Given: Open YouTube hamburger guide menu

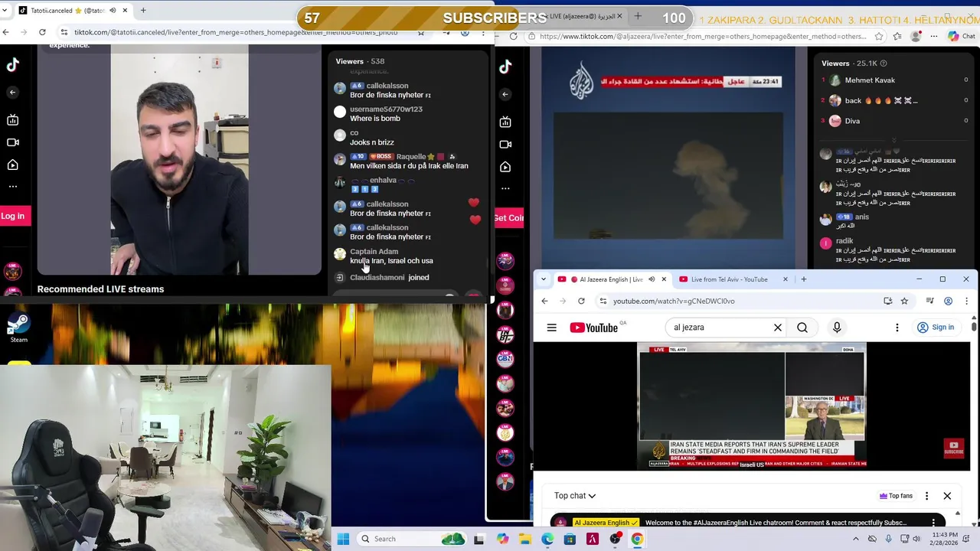Looking at the screenshot, I should 551,328.
